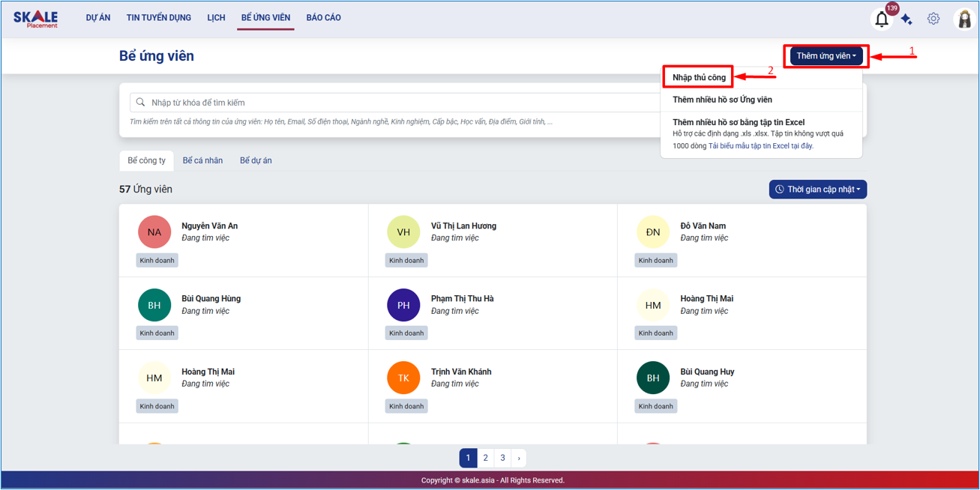Click the AI sparkle icon
The height and width of the screenshot is (490, 980).
point(907,19)
